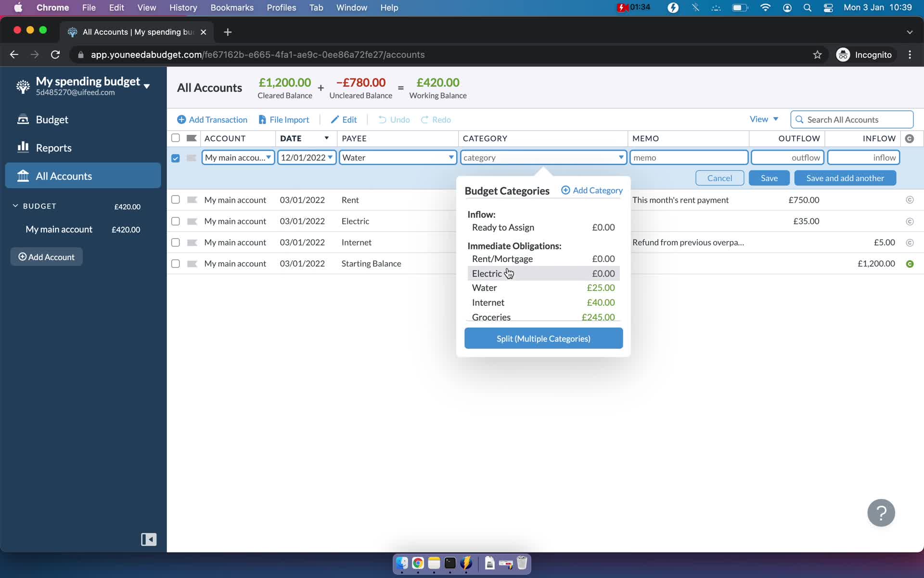Expand the Account dropdown for new transaction
This screenshot has width=924, height=578.
268,157
